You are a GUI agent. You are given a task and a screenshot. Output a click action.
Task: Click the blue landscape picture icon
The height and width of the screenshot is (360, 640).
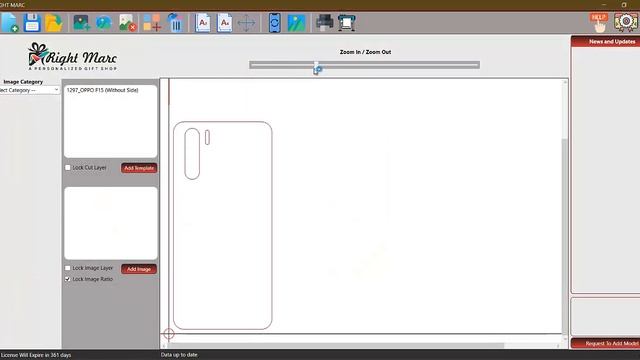click(x=296, y=22)
